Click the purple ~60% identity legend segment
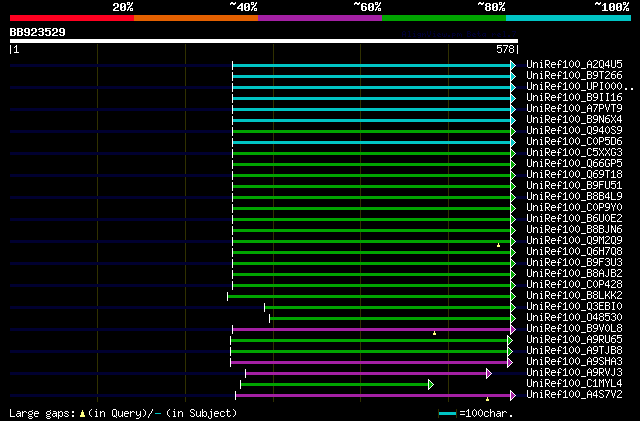Screen dimensions: 640x421 tap(320, 18)
